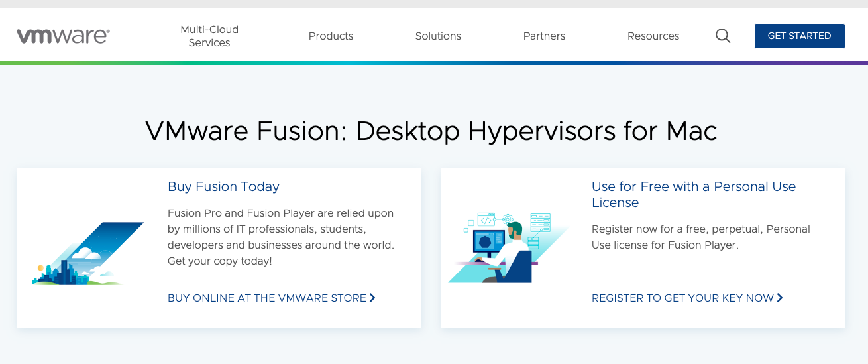The height and width of the screenshot is (364, 868).
Task: Follow BUY ONLINE AT THE VMWARE STORE link
Action: click(272, 298)
